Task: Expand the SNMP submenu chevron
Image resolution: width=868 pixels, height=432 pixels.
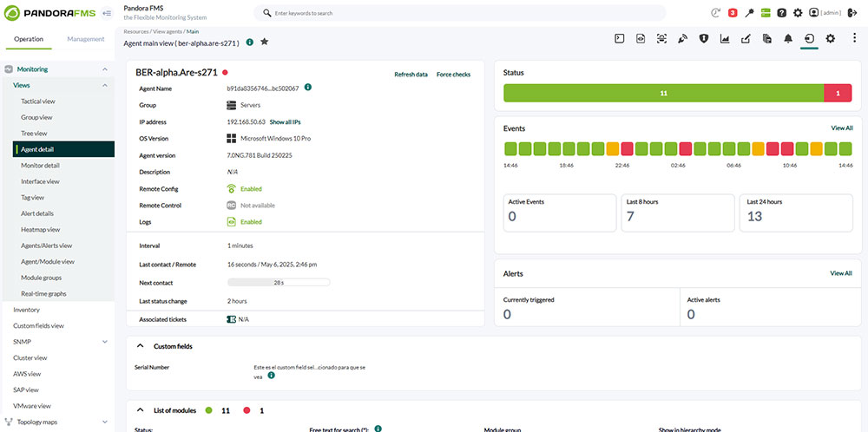Action: point(105,342)
